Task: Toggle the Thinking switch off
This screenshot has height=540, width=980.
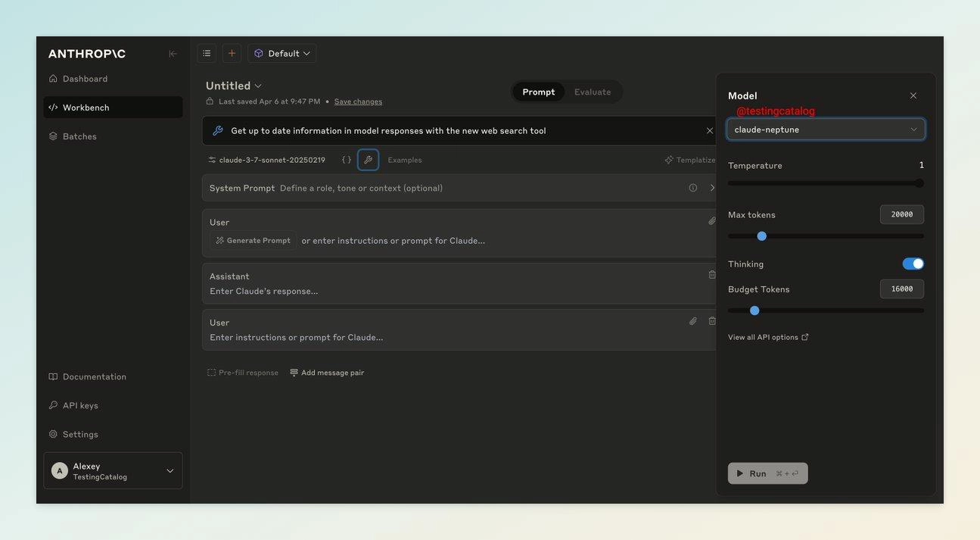Action: pos(913,264)
